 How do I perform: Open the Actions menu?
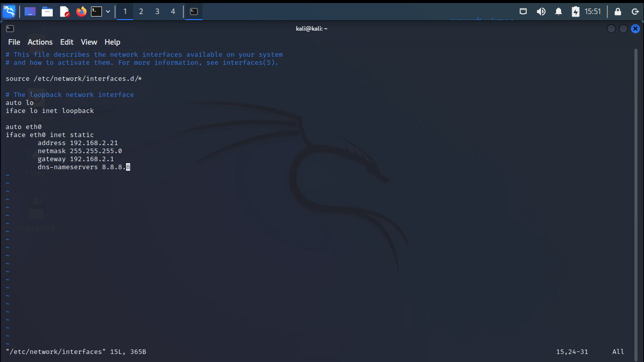[40, 42]
